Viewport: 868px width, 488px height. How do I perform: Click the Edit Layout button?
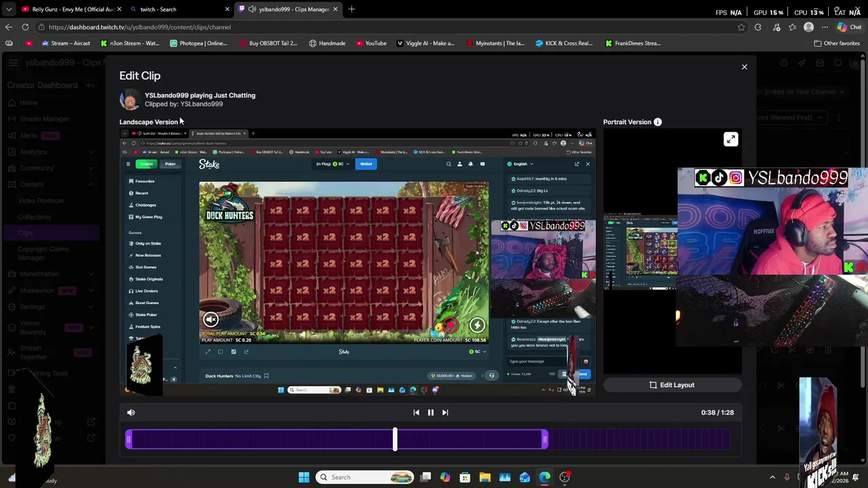(672, 385)
